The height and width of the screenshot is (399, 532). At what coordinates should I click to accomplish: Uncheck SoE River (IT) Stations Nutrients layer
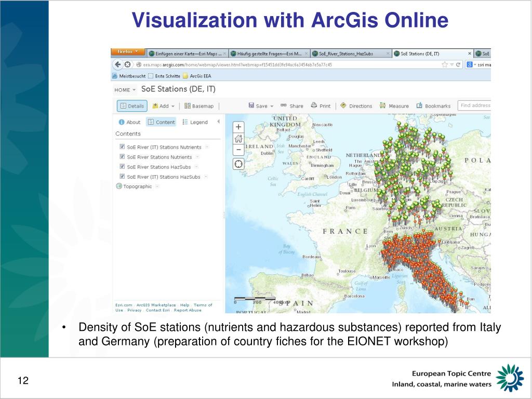coord(122,147)
